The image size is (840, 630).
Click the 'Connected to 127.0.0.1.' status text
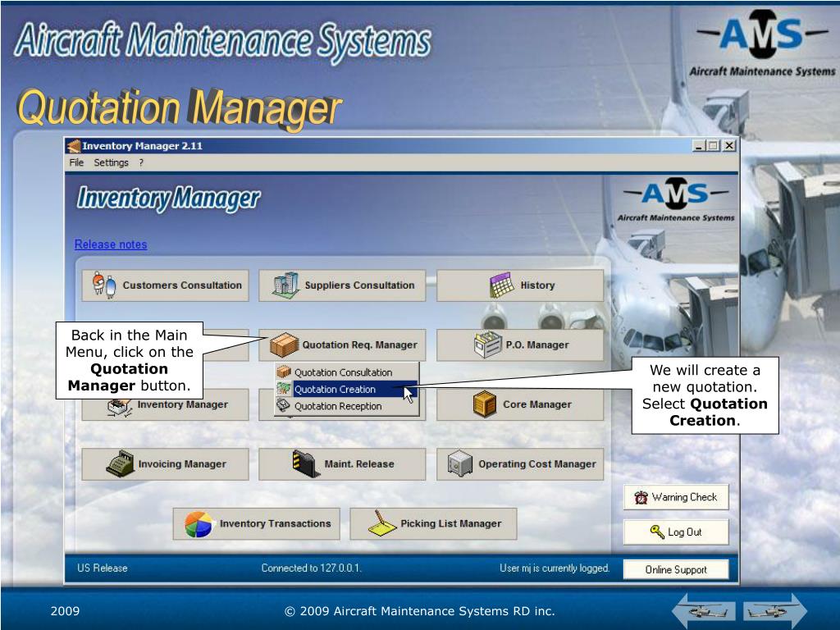click(311, 568)
